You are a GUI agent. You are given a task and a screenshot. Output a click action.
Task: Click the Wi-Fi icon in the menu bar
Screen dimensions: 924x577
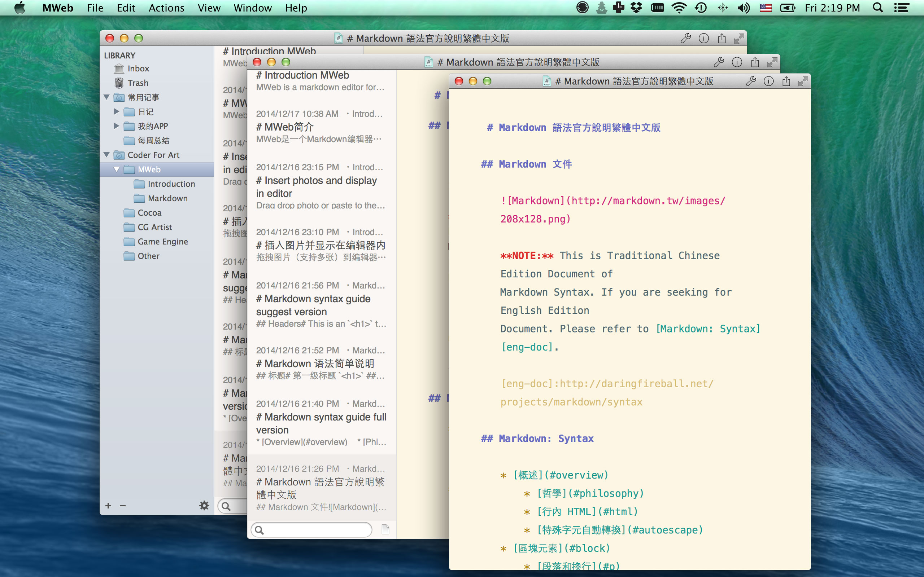point(679,8)
